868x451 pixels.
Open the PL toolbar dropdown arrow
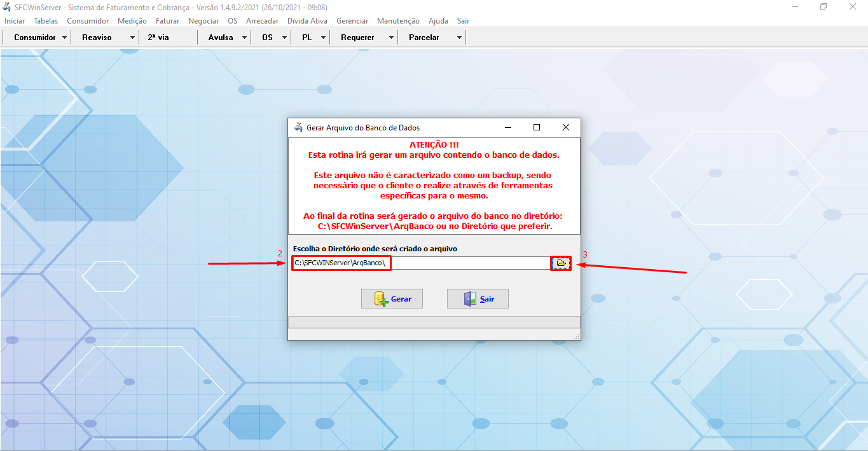click(x=323, y=38)
